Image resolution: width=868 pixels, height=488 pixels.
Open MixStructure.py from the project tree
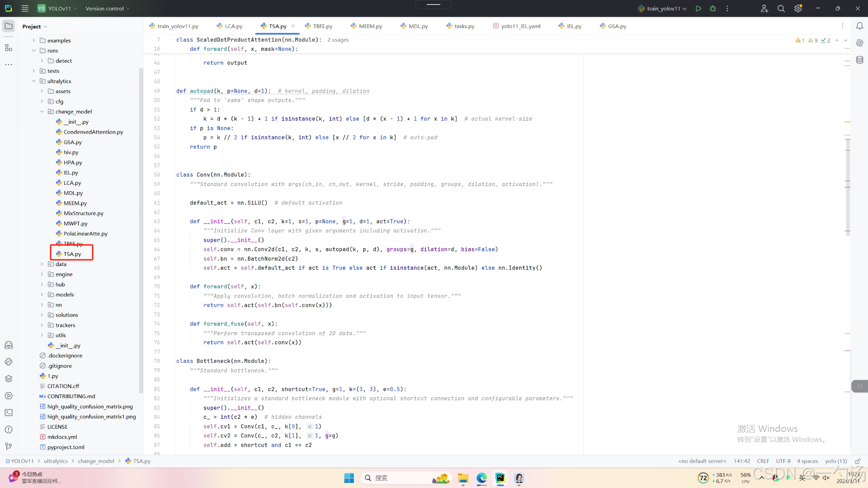(83, 213)
